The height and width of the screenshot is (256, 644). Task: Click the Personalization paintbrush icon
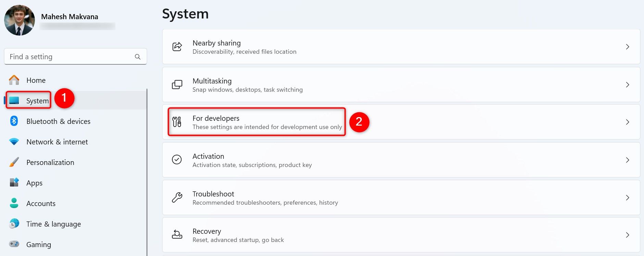(14, 162)
